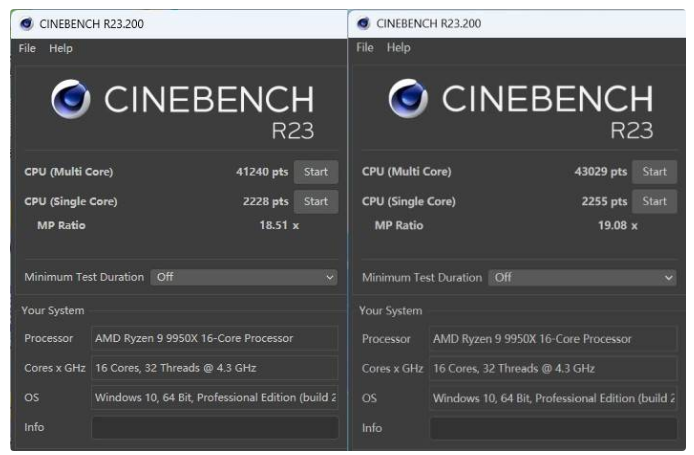
Task: Open the Help menu in the left window
Action: coord(61,48)
